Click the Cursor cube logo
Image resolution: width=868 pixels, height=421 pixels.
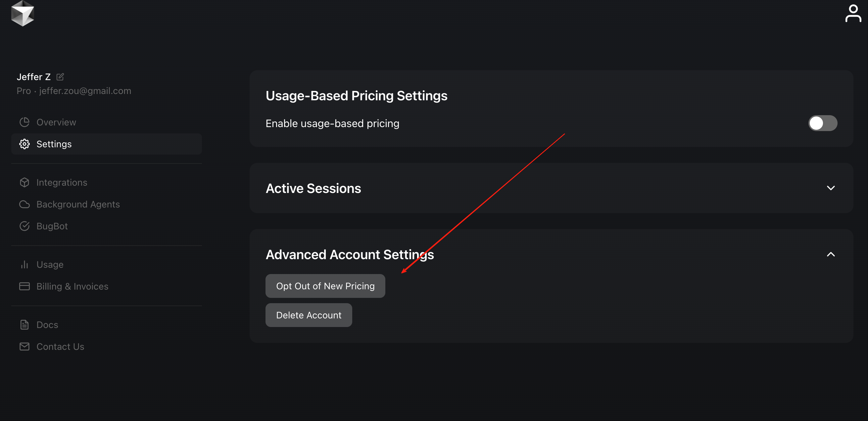23,14
